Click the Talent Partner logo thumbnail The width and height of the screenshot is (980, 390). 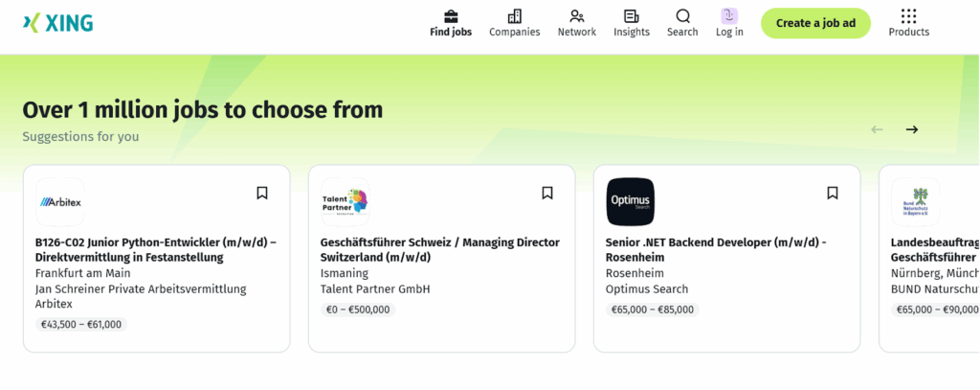[345, 201]
